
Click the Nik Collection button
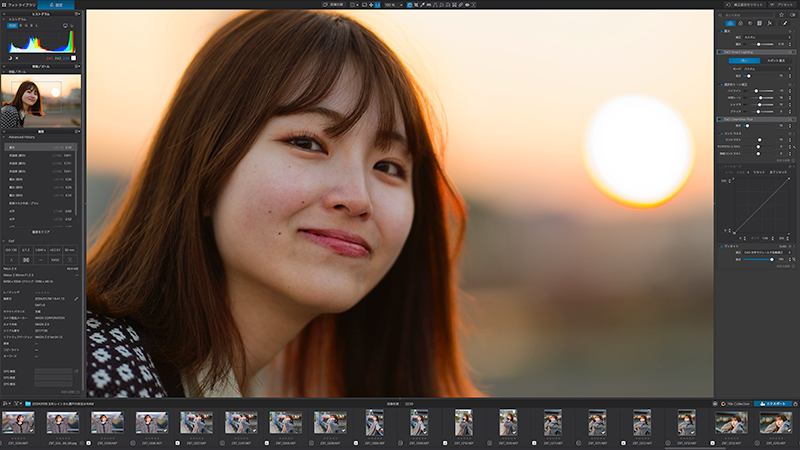pos(736,404)
